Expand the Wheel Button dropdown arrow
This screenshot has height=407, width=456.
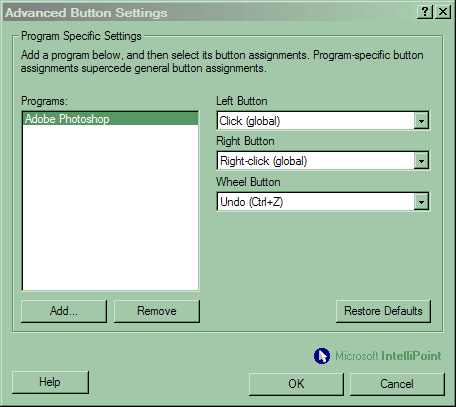tap(421, 202)
